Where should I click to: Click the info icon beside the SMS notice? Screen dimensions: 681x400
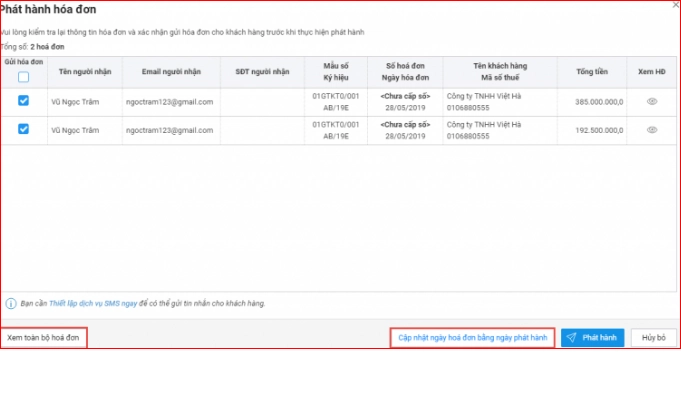[10, 303]
